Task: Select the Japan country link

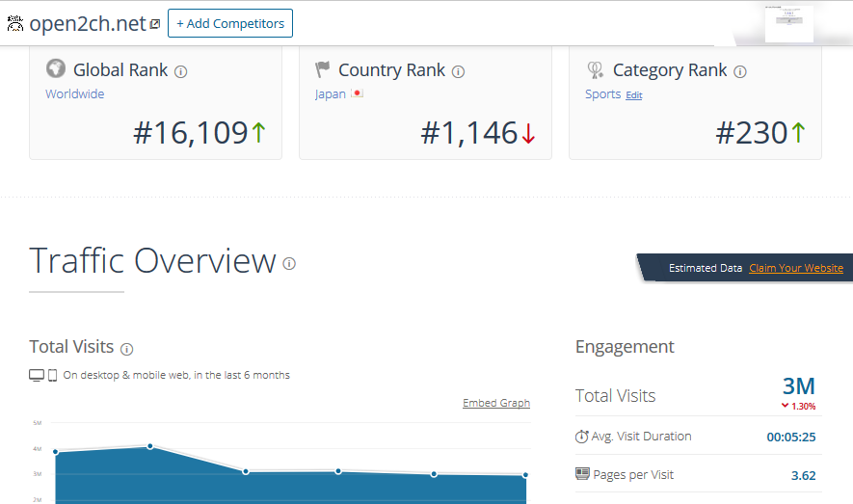Action: coord(330,94)
